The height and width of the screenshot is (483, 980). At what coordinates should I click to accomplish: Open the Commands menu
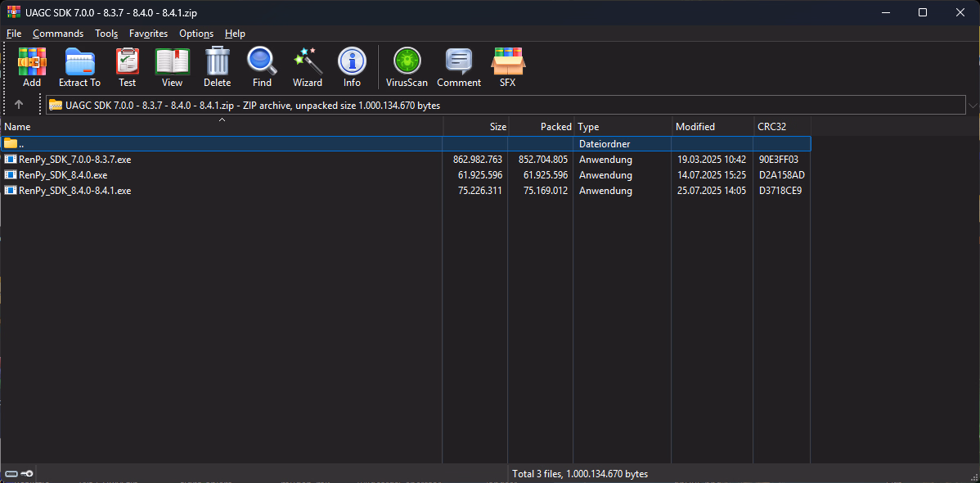pos(58,34)
